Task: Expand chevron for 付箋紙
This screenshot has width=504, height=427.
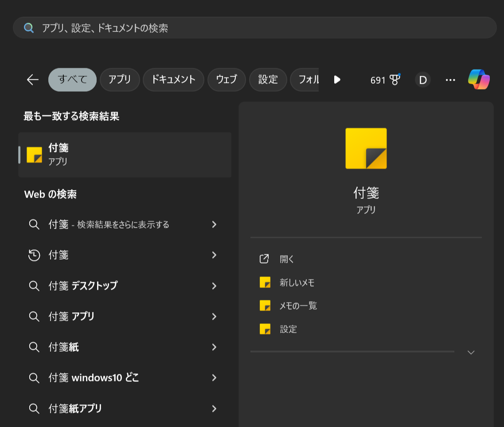Action: [x=215, y=347]
